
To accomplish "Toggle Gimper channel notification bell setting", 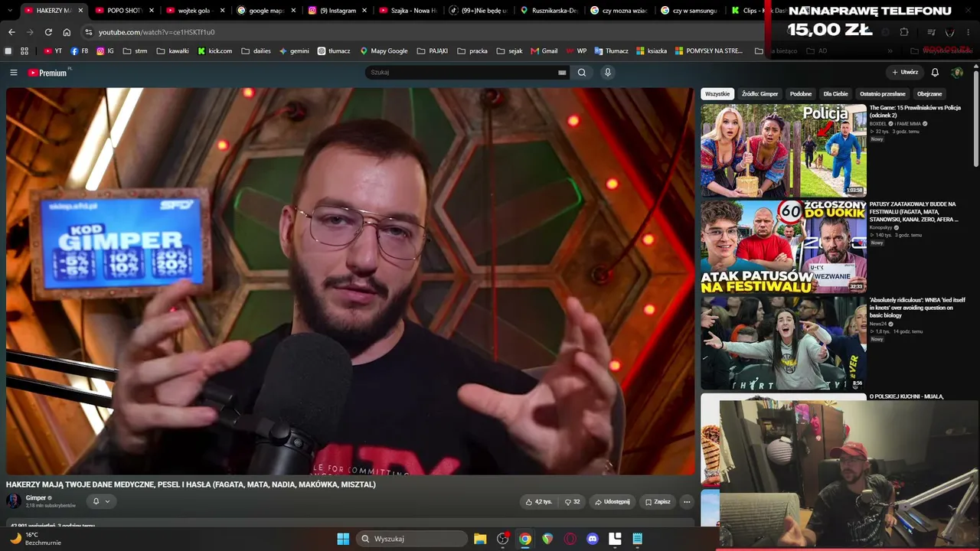I will click(x=101, y=502).
